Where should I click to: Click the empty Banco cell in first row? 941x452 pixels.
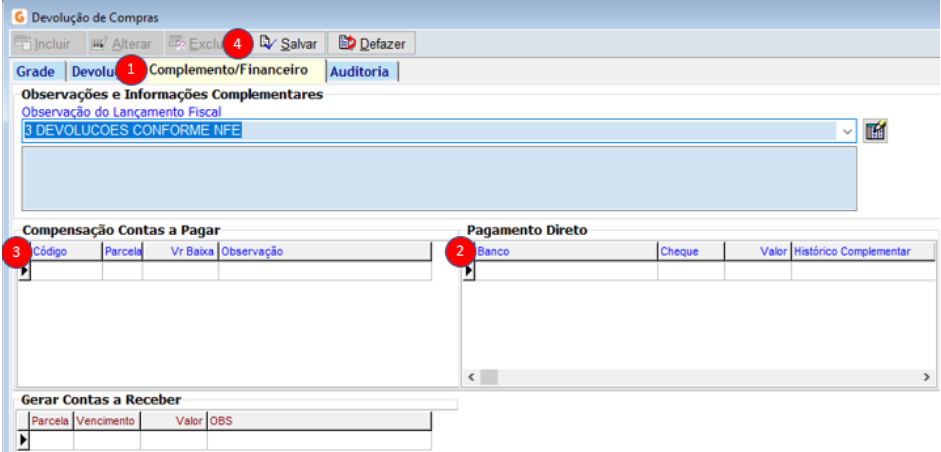[x=566, y=271]
